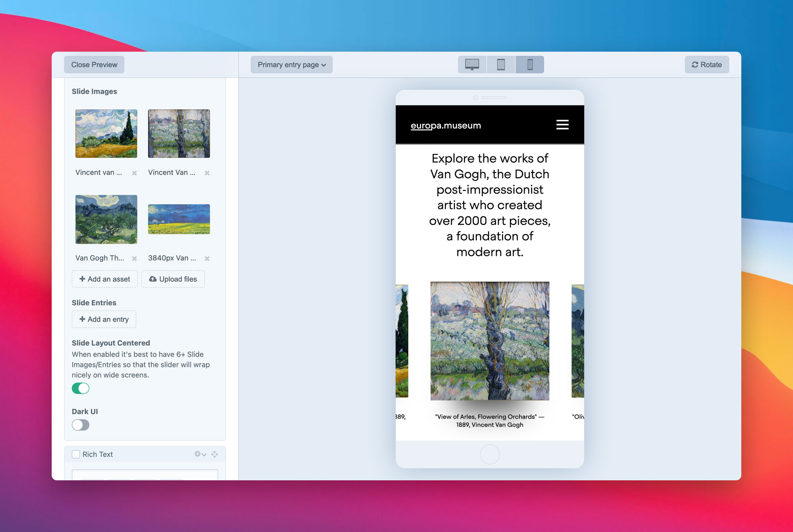Viewport: 793px width, 532px height.
Task: Click Add an asset
Action: 104,279
